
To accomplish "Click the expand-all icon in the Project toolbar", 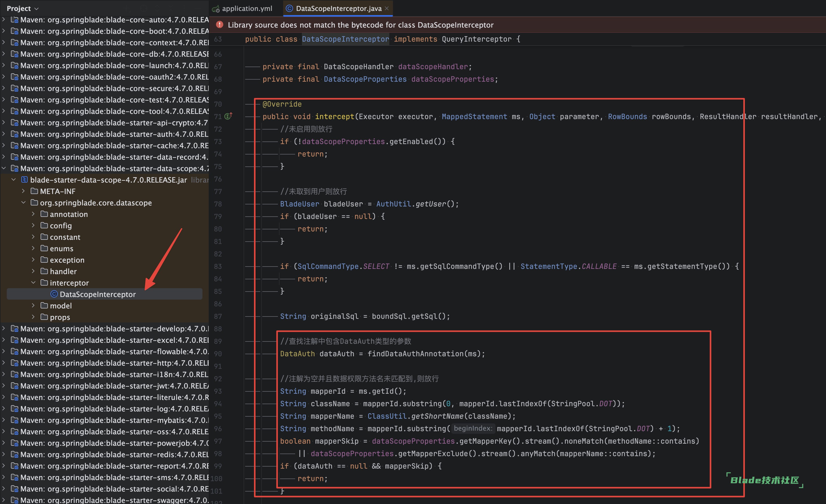I will (157, 8).
